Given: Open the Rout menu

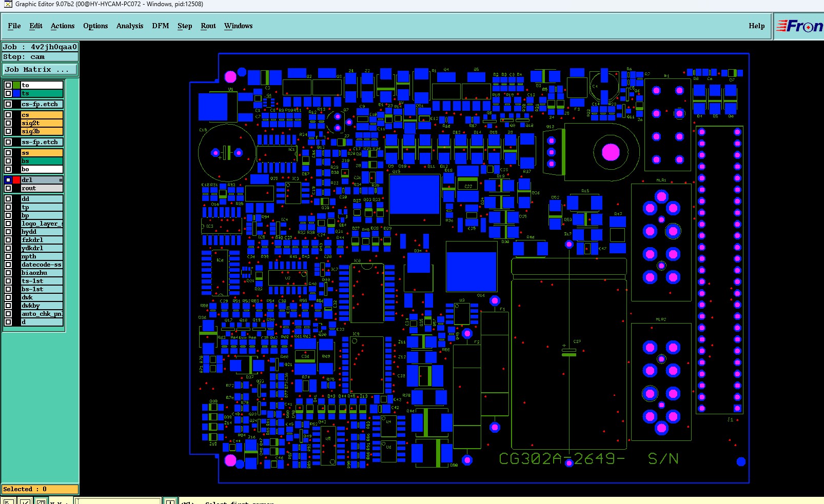Looking at the screenshot, I should coord(208,26).
